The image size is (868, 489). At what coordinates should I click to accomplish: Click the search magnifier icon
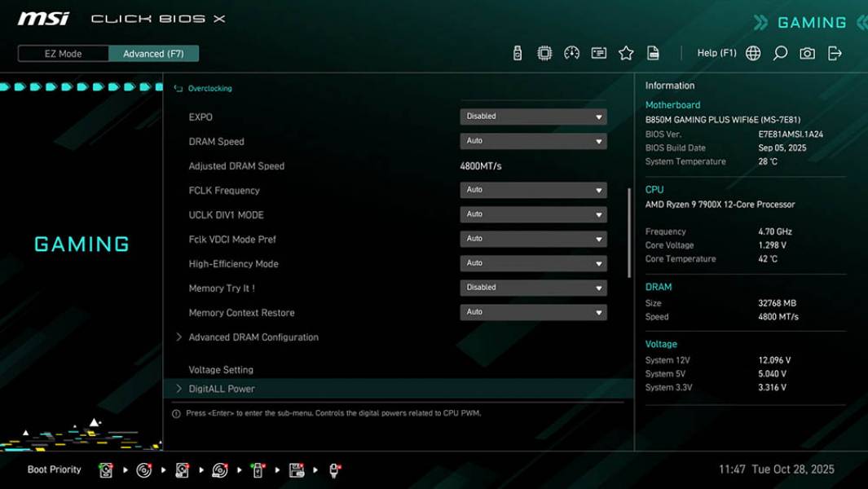779,52
